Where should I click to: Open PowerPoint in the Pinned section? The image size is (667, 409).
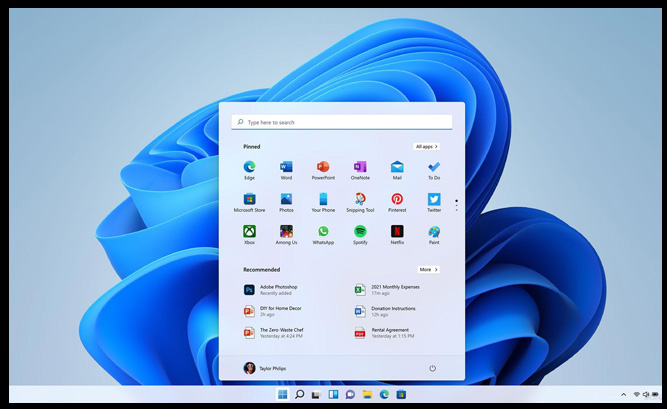(323, 170)
